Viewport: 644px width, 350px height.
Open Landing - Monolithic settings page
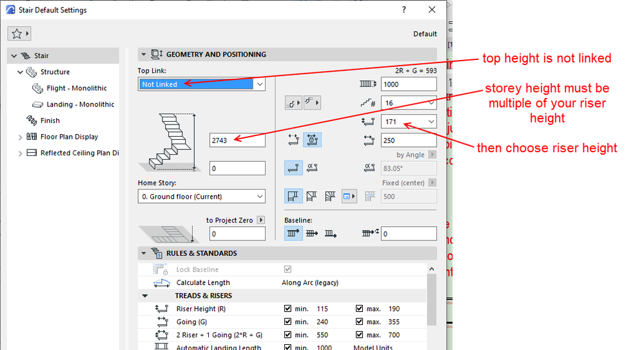80,104
